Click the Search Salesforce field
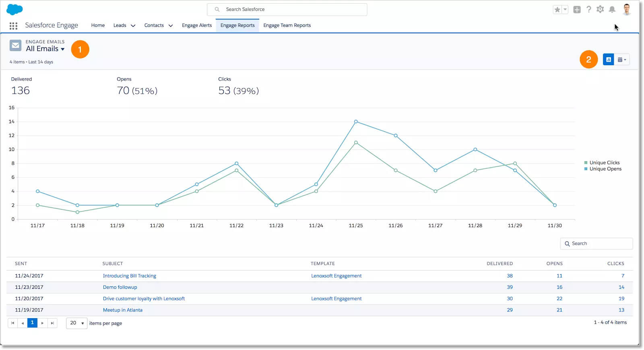Screen dimensions: 644x350 tap(287, 9)
